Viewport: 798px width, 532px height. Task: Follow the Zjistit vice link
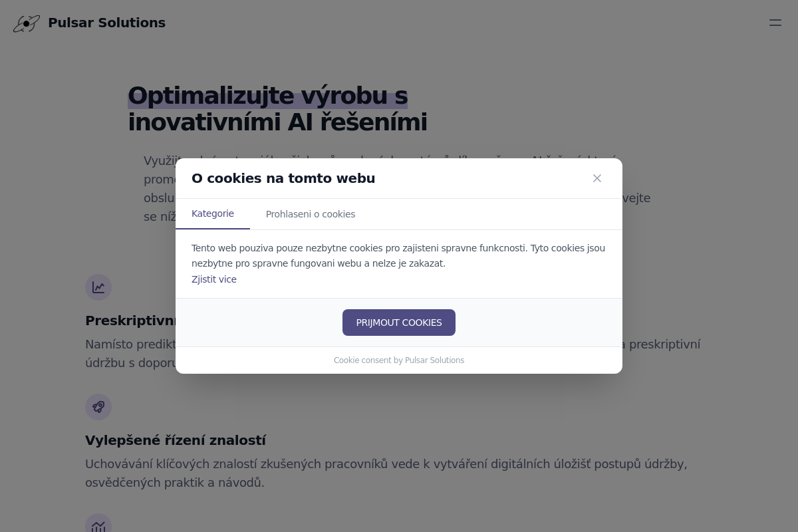[214, 279]
